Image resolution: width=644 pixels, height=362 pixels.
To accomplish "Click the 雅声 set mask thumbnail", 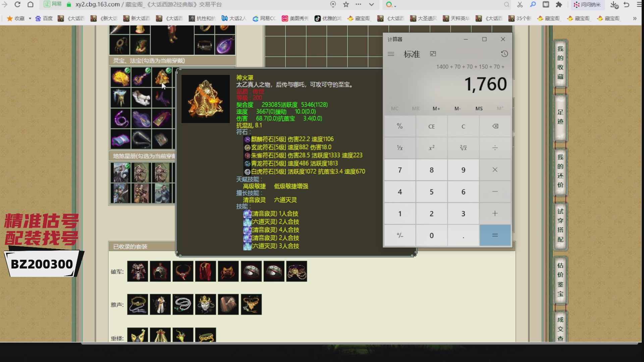I will point(205,304).
